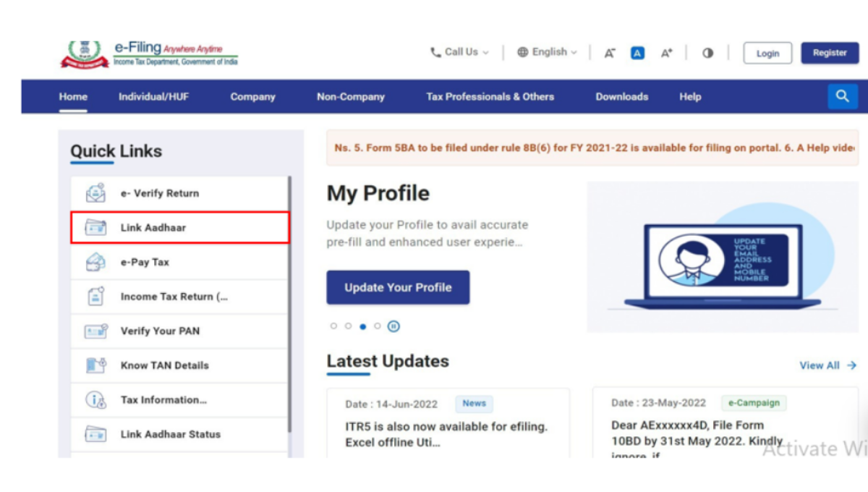Click the Know TAN Details icon

[95, 365]
